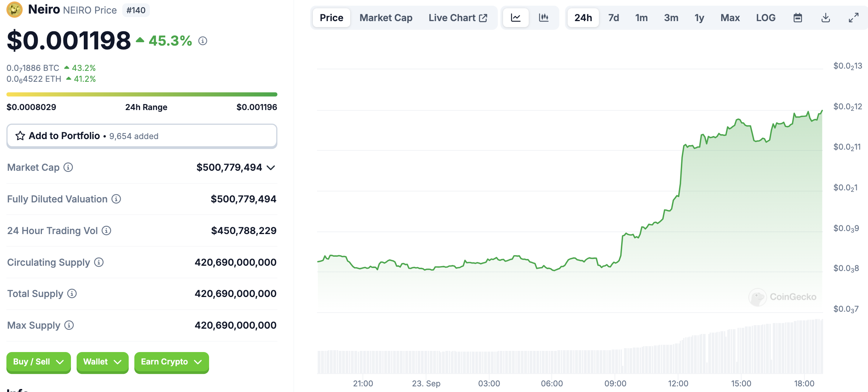
Task: Open the calendar date range picker
Action: click(x=797, y=18)
